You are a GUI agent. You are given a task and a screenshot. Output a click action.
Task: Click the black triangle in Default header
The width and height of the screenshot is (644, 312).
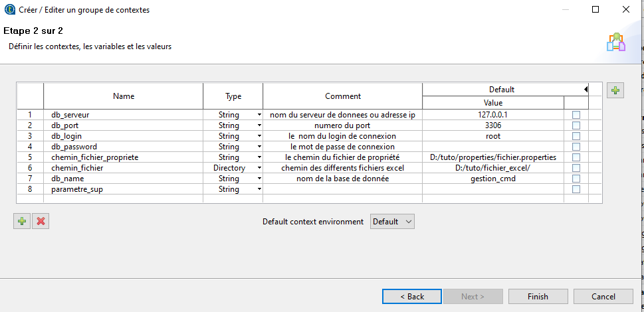tap(586, 89)
